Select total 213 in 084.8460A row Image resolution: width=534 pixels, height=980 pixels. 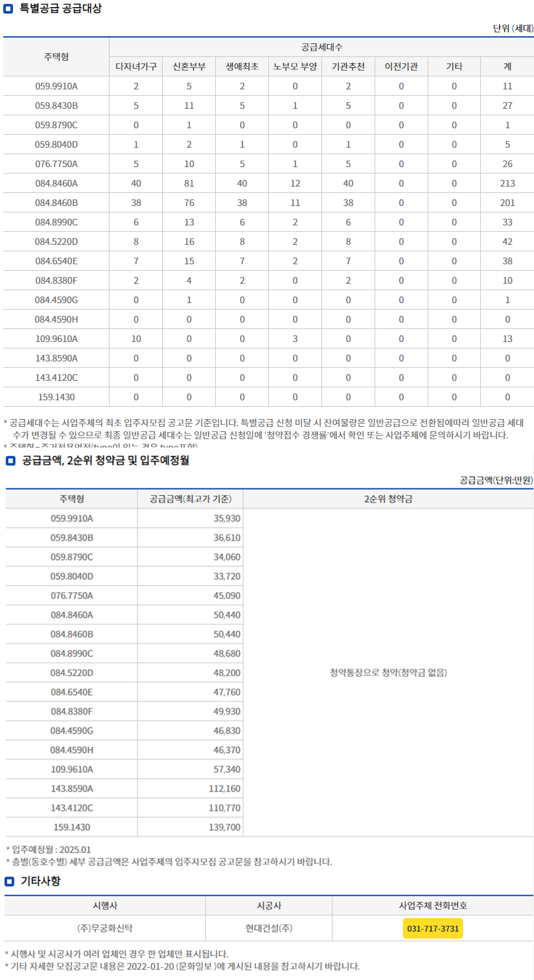507,183
